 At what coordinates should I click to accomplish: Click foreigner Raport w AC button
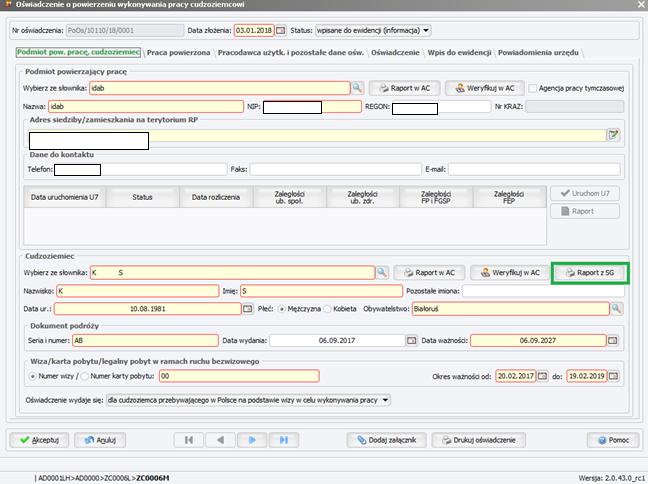coord(429,273)
